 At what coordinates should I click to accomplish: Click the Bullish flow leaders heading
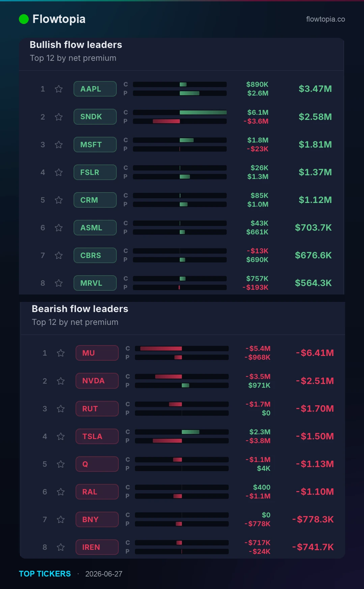click(x=76, y=45)
